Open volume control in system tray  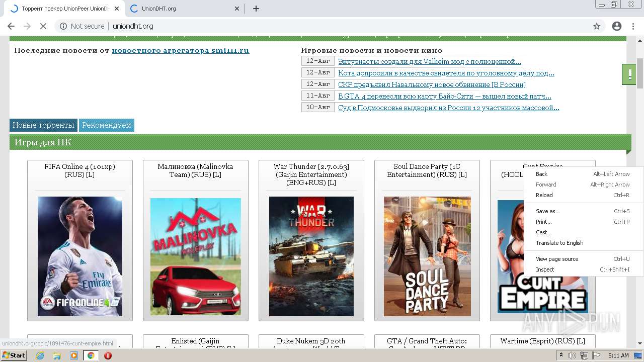click(572, 355)
